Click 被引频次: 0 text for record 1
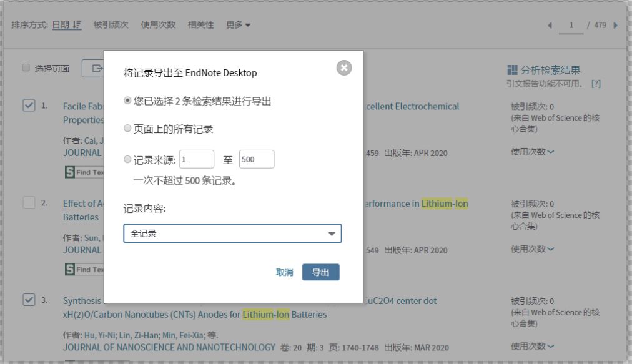 tap(533, 106)
